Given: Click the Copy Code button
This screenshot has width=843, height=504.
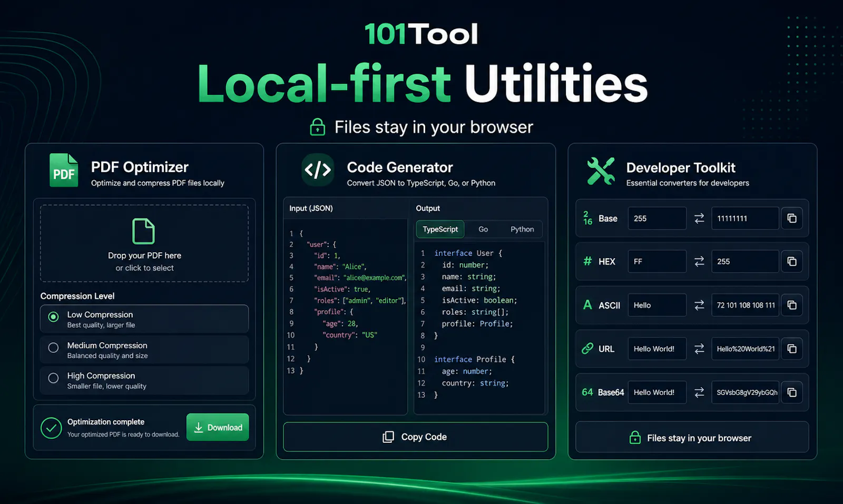Looking at the screenshot, I should pyautogui.click(x=415, y=437).
